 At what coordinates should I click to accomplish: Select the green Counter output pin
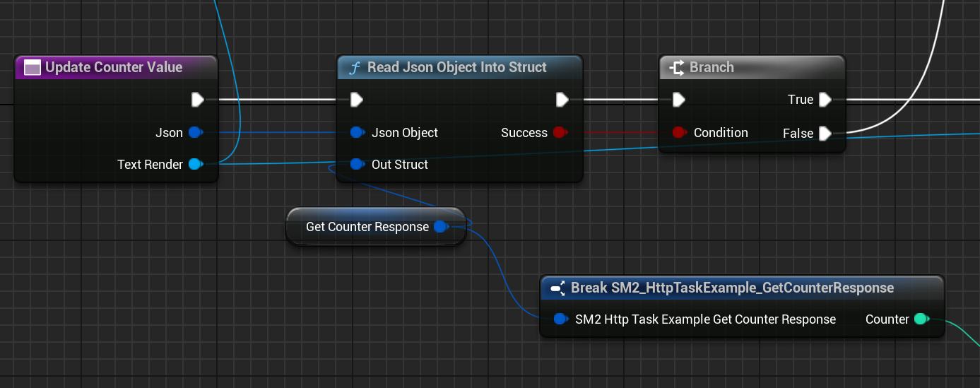(921, 319)
